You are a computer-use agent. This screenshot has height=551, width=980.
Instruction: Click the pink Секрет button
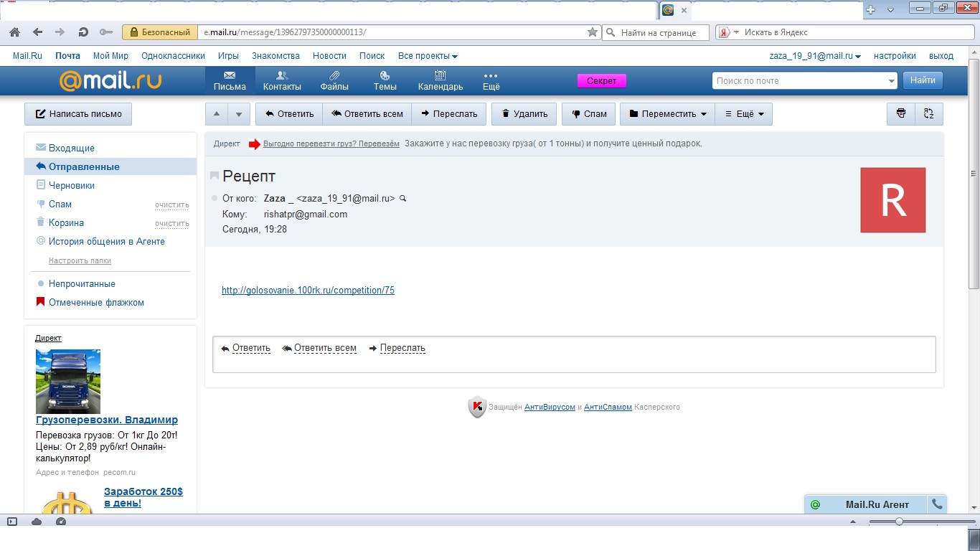point(602,81)
